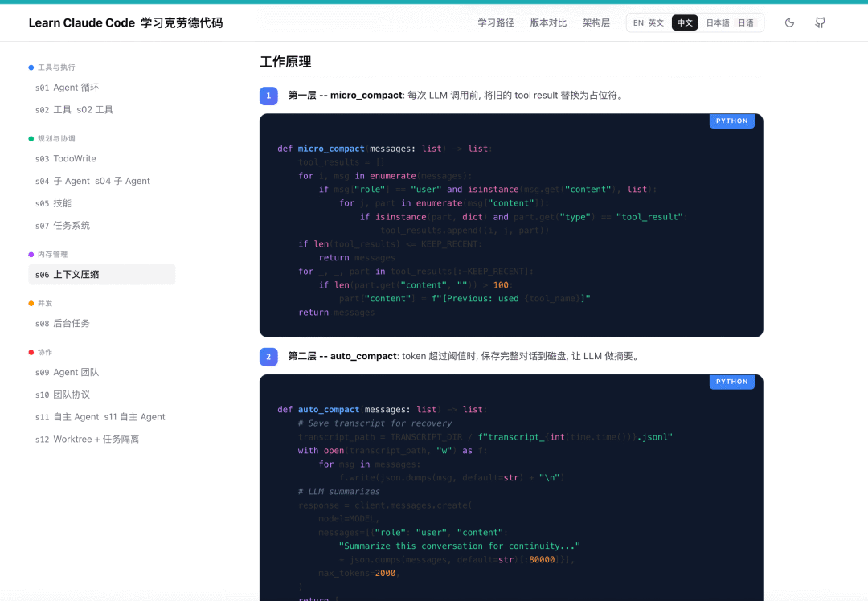
Task: Select the 中文 language option
Action: [685, 22]
